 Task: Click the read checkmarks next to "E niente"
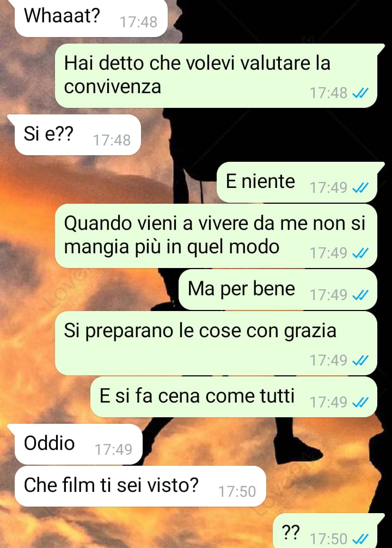360,188
